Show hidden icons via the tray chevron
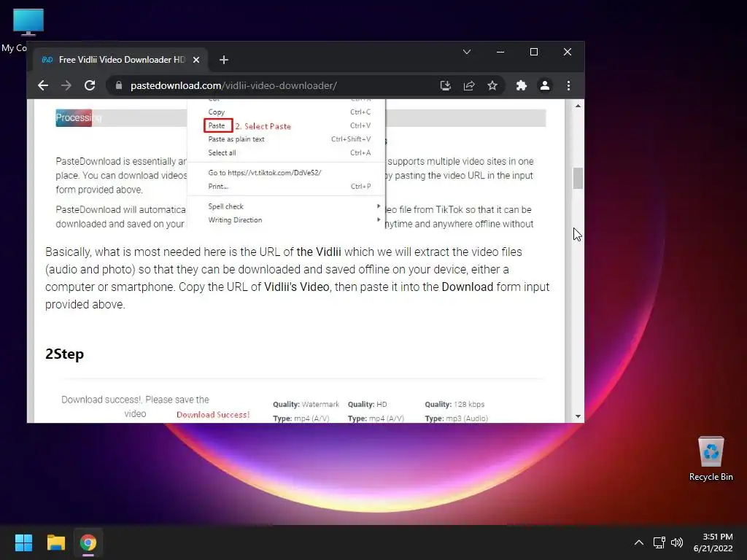747x560 pixels. coord(639,542)
